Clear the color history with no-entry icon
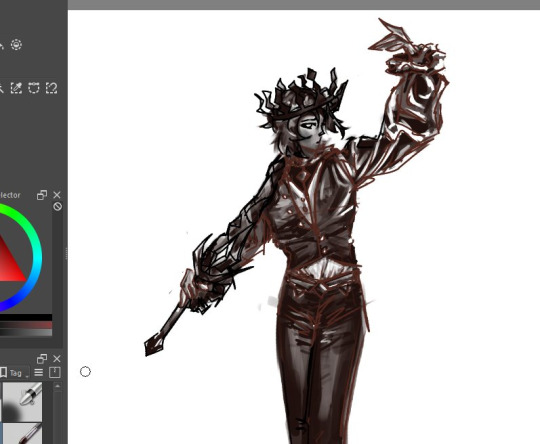540x444 pixels. [58, 206]
